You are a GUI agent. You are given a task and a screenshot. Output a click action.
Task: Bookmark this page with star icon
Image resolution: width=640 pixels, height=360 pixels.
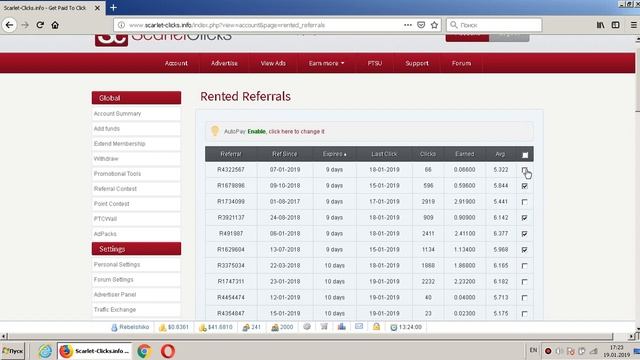434,25
